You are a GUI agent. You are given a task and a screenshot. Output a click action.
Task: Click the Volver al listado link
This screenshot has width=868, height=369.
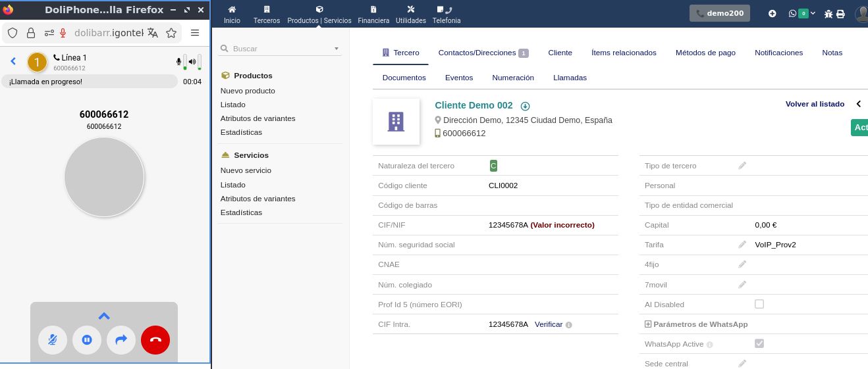815,104
